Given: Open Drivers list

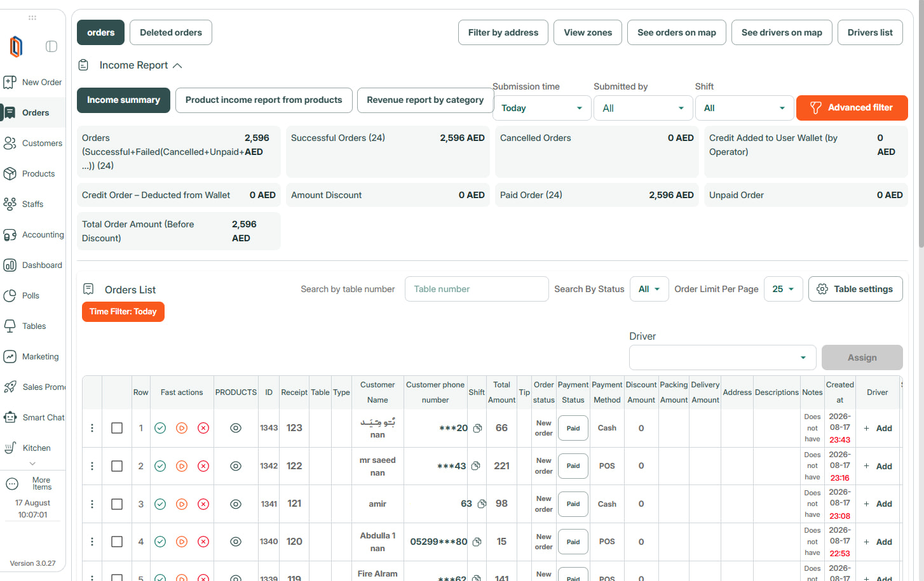Looking at the screenshot, I should tap(870, 32).
